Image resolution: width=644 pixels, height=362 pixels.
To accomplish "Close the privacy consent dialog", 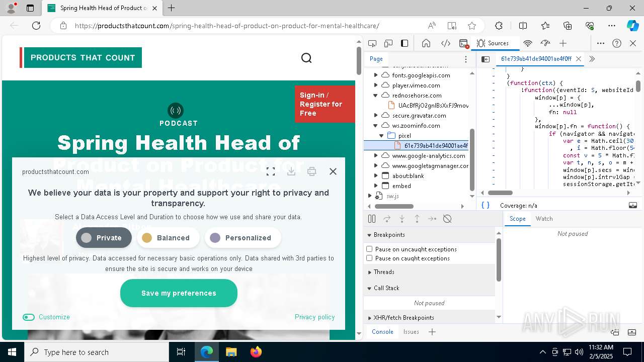I will pos(333,171).
